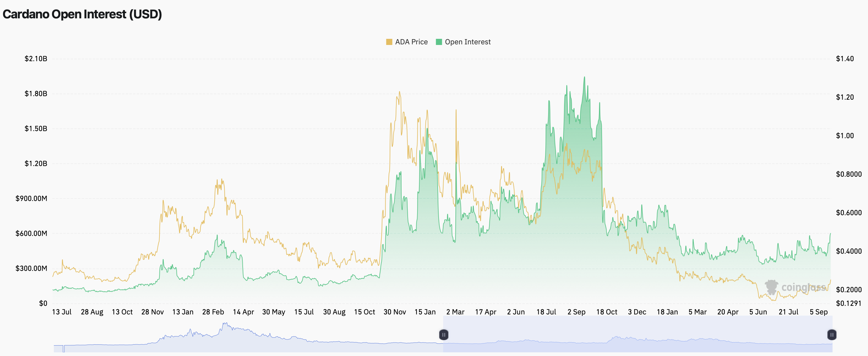Click the $0.2000 right axis label
868x356 pixels.
[849, 290]
